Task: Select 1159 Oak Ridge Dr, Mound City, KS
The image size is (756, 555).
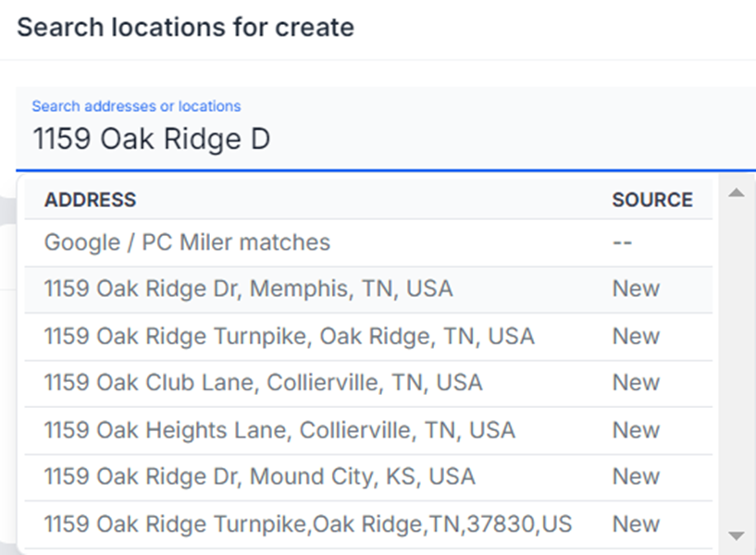Action: coord(259,477)
